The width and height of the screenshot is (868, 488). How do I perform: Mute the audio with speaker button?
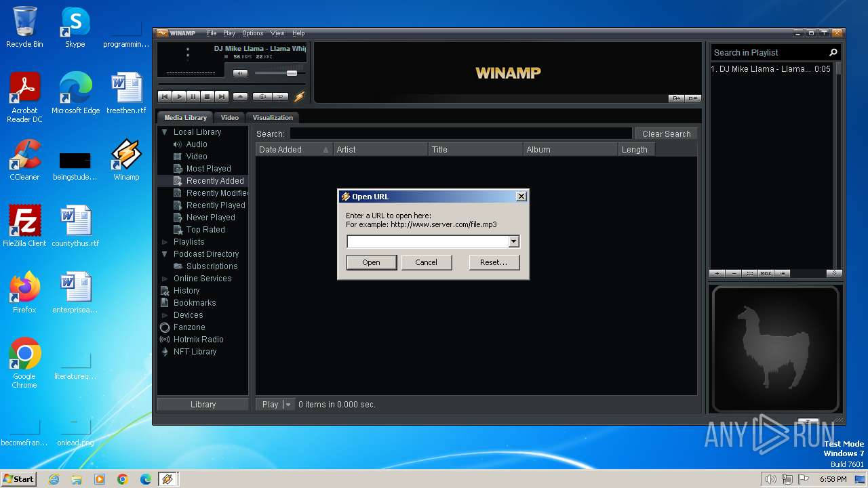click(240, 73)
